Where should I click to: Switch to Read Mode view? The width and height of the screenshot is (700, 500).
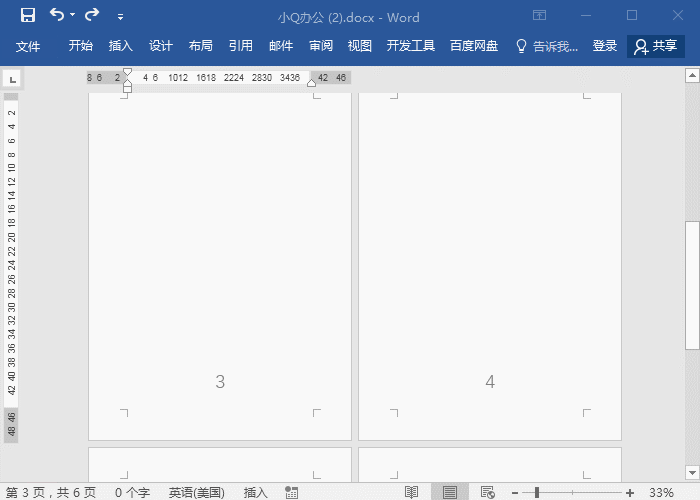point(411,492)
